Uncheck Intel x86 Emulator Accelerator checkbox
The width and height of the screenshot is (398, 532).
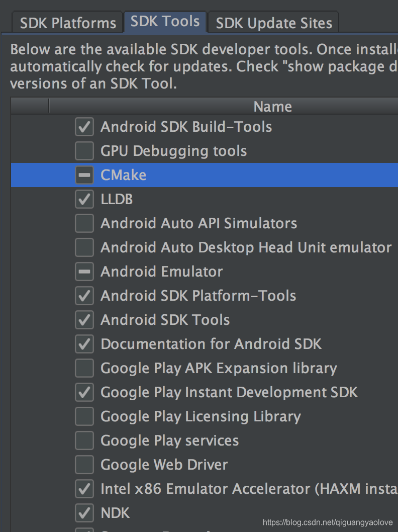(84, 489)
